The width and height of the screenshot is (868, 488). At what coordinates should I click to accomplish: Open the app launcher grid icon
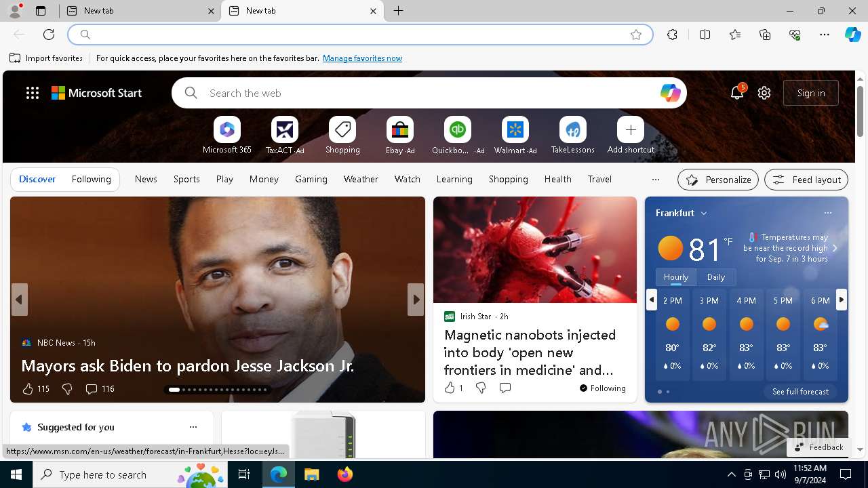[33, 93]
